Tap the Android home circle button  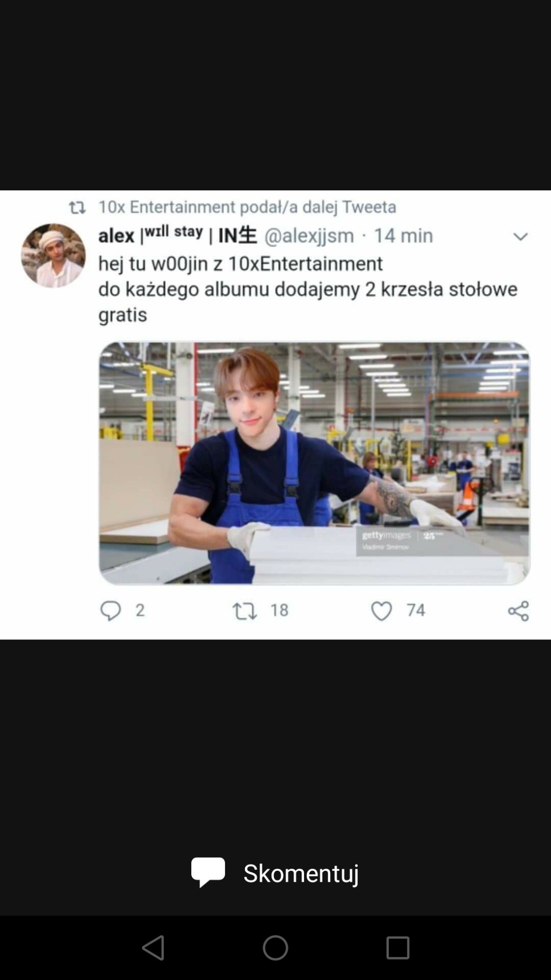click(275, 947)
